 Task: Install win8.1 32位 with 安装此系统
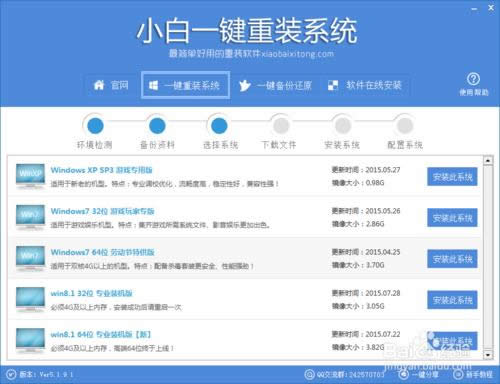pos(452,300)
